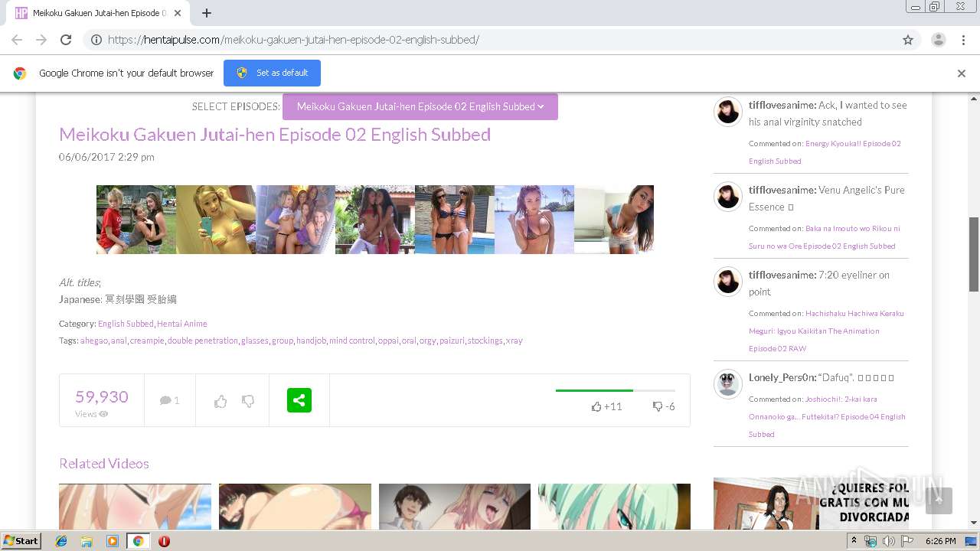Click Lonely_Pers0n username

click(782, 377)
